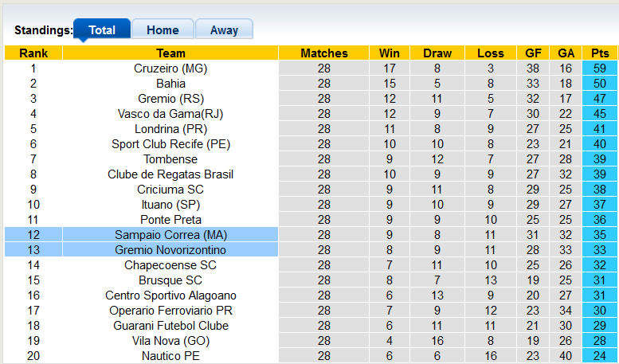Click the Pts column header
The height and width of the screenshot is (364, 619).
(x=600, y=53)
